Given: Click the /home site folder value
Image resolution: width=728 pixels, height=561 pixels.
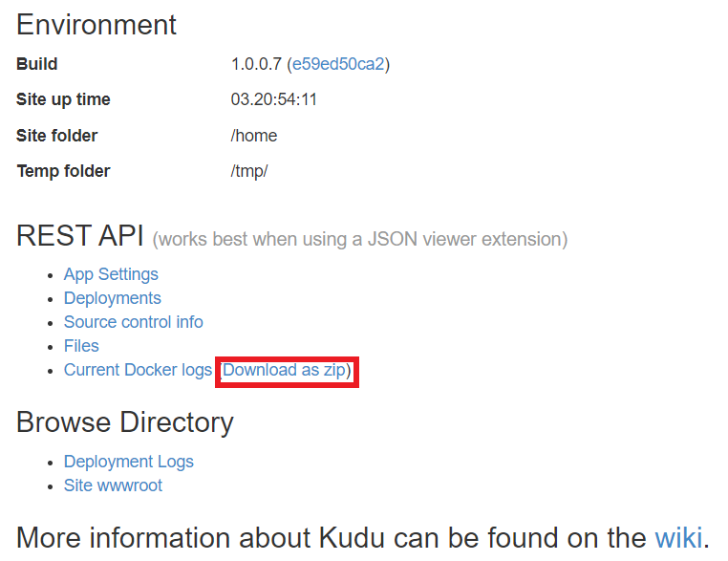Looking at the screenshot, I should click(253, 136).
